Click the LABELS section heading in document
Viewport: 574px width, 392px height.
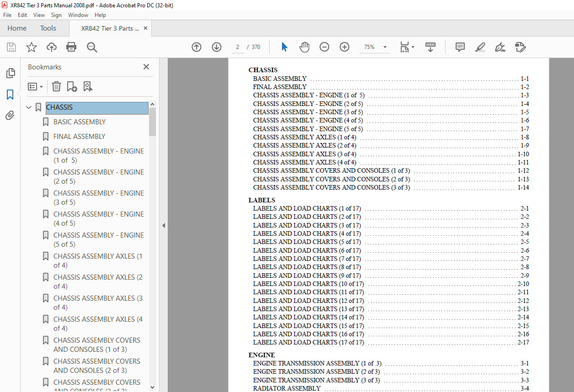(262, 200)
